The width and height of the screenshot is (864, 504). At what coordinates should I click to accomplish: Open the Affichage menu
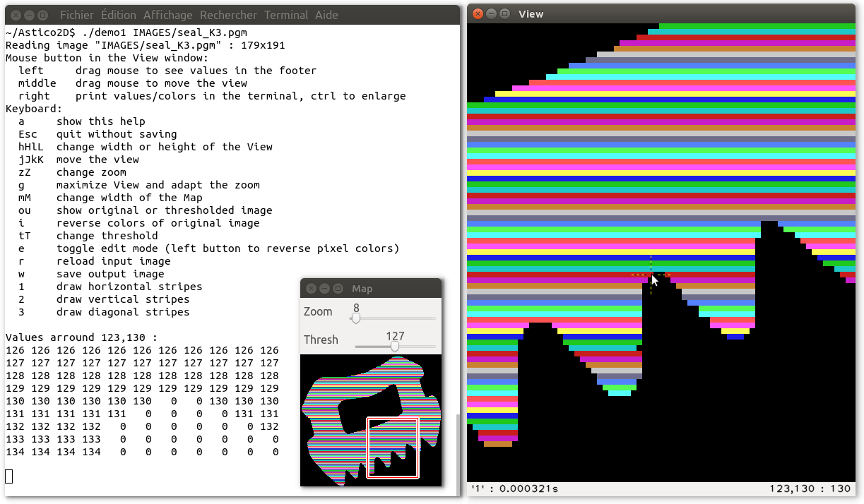click(x=168, y=15)
